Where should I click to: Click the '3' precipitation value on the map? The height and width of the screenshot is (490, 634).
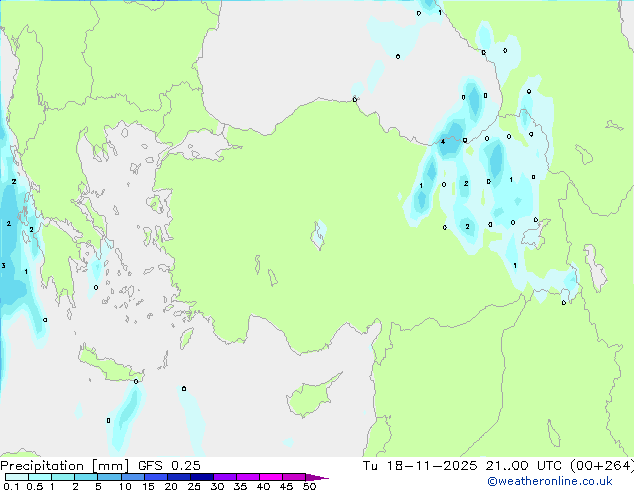click(x=4, y=266)
